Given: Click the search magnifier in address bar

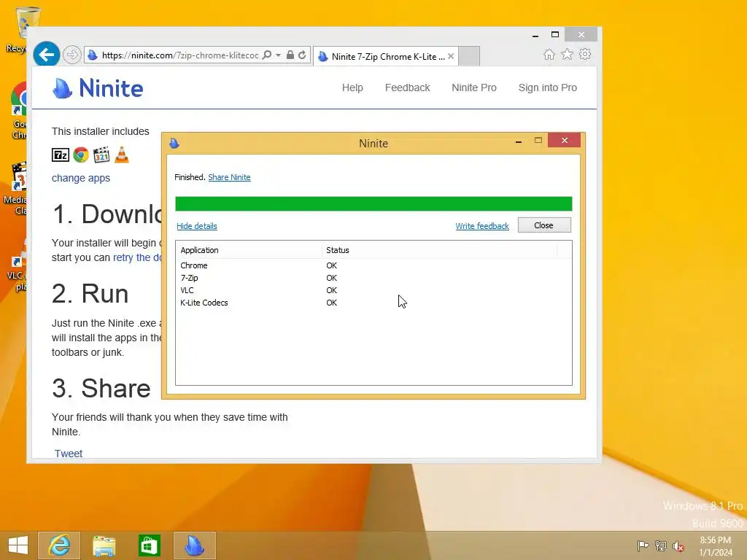Looking at the screenshot, I should (267, 55).
